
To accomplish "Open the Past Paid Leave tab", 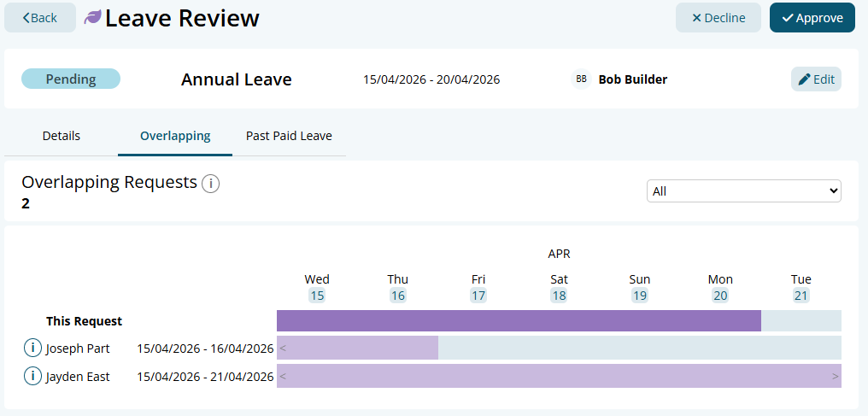I will point(289,136).
